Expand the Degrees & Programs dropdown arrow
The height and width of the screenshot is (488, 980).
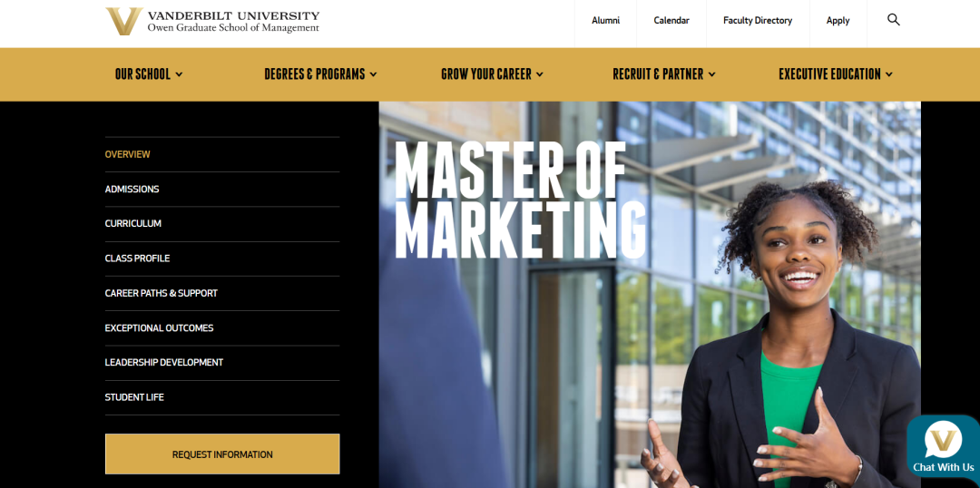(x=373, y=74)
